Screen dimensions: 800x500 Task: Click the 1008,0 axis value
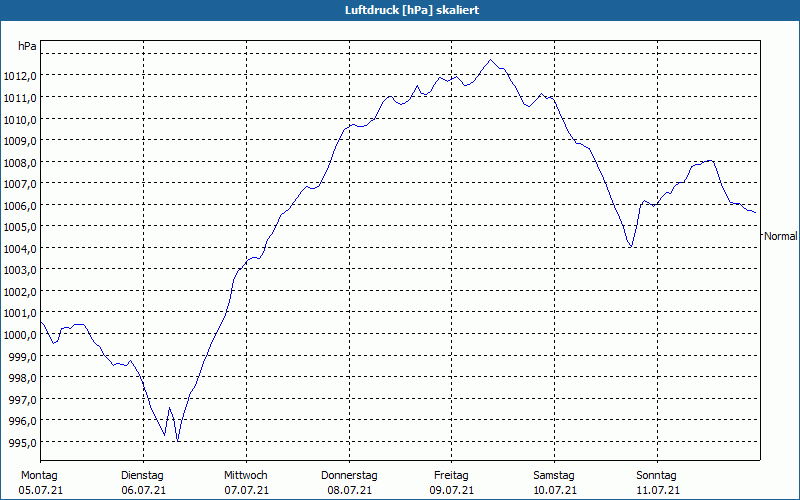click(20, 163)
